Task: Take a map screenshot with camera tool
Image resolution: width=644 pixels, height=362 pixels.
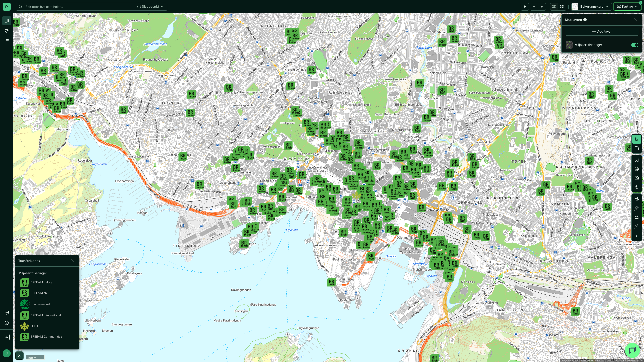Action: click(x=636, y=178)
